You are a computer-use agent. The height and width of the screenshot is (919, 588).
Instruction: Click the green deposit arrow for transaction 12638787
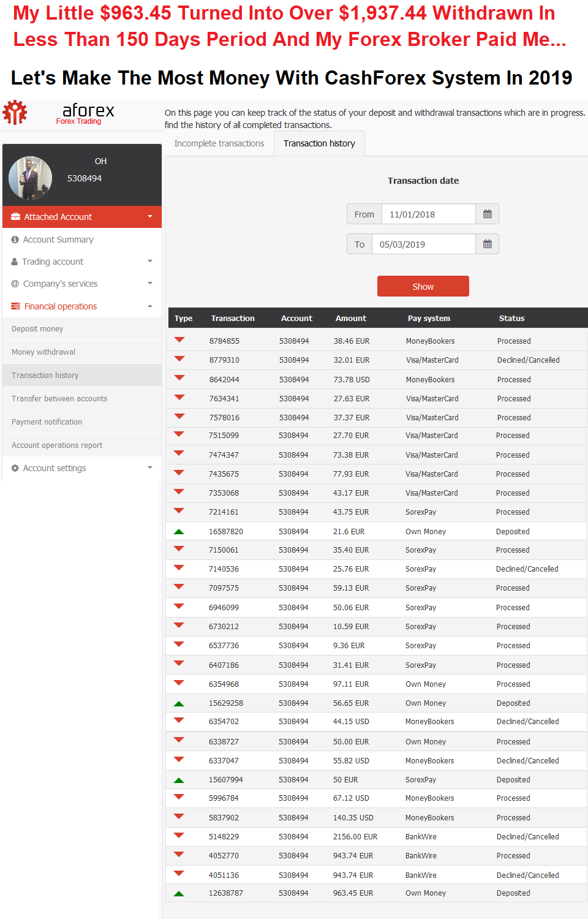tap(179, 893)
